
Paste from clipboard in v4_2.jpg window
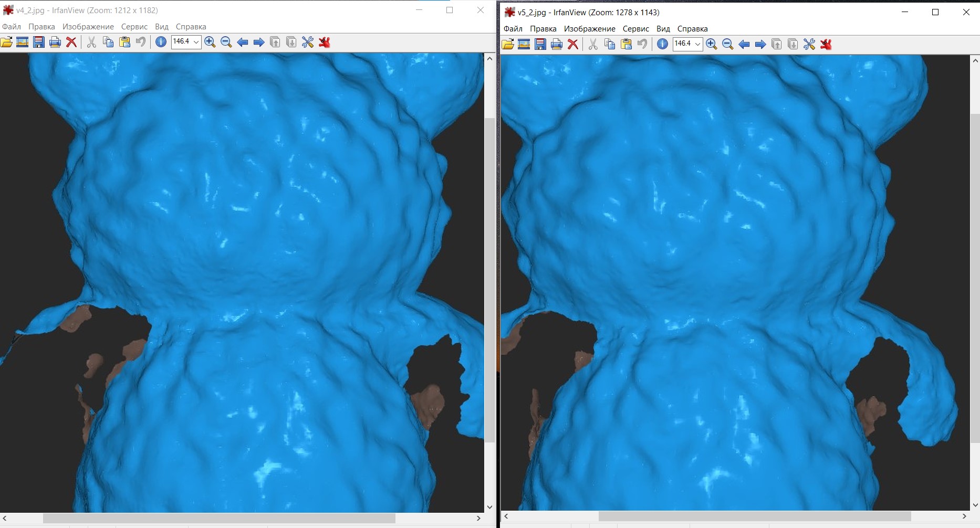click(124, 42)
